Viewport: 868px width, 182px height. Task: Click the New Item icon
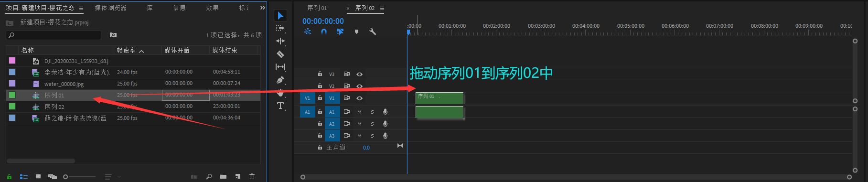click(237, 177)
